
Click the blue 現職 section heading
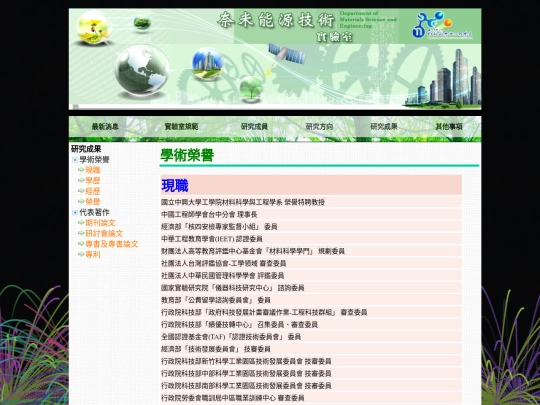coord(175,186)
